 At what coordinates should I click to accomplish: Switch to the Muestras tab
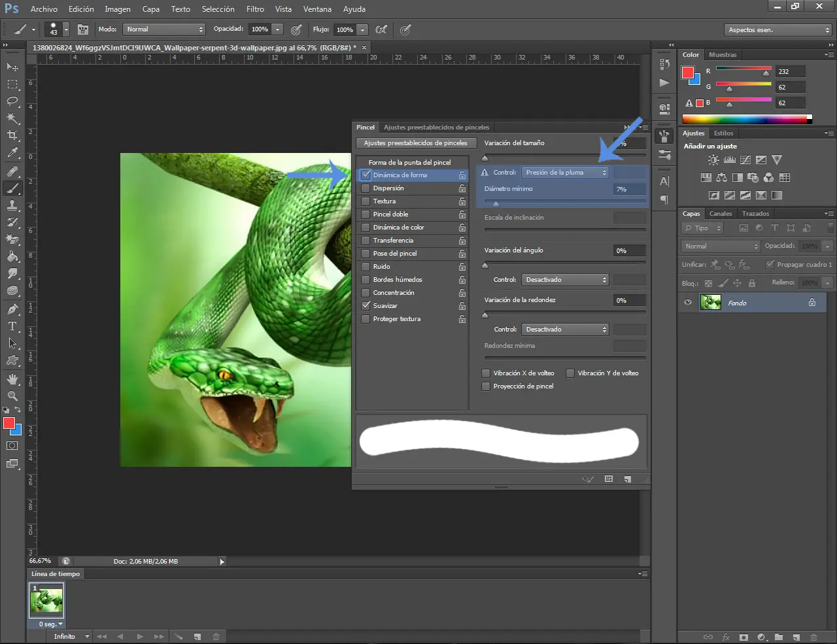tap(723, 55)
